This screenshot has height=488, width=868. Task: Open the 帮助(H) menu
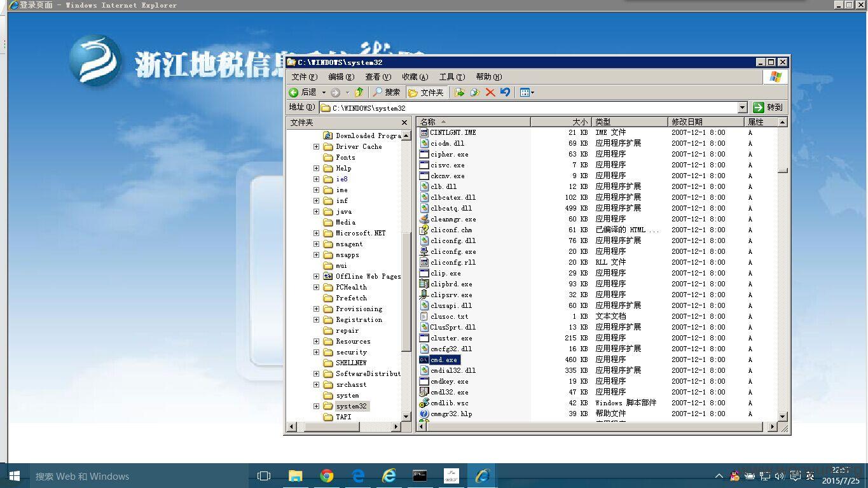pyautogui.click(x=488, y=77)
